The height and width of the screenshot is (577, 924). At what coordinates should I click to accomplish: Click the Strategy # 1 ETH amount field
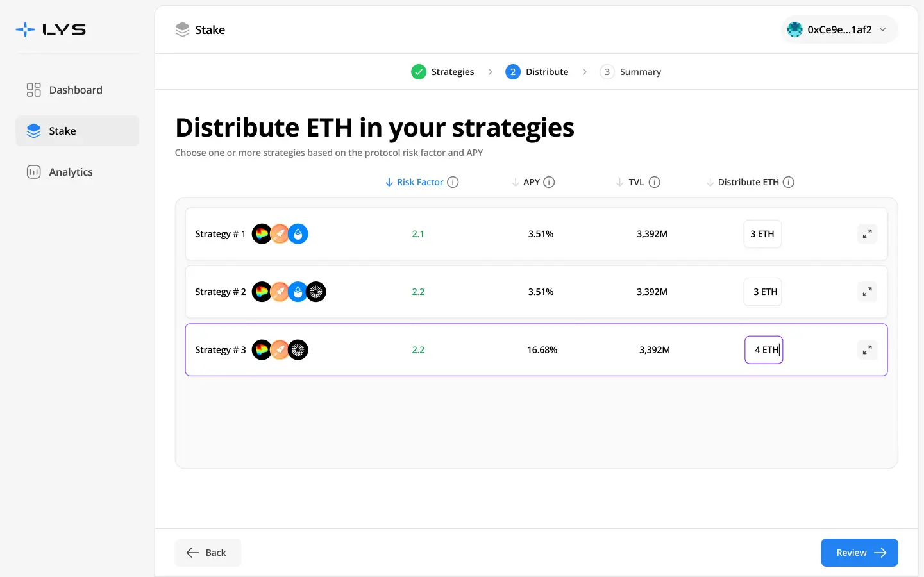762,234
